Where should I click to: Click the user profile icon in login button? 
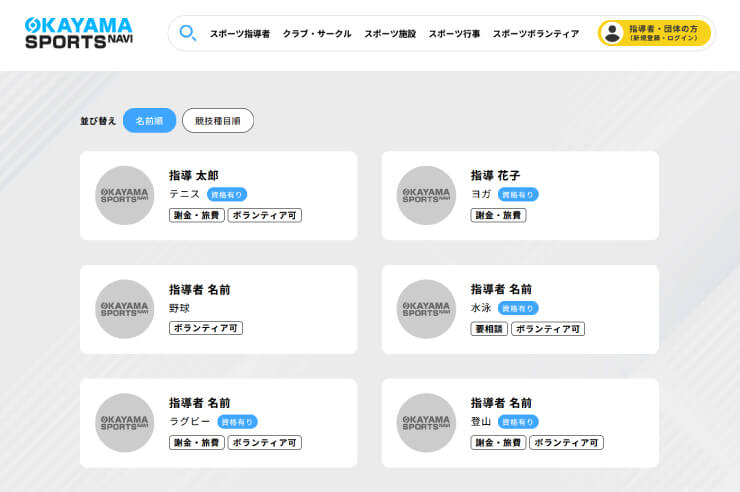(612, 33)
